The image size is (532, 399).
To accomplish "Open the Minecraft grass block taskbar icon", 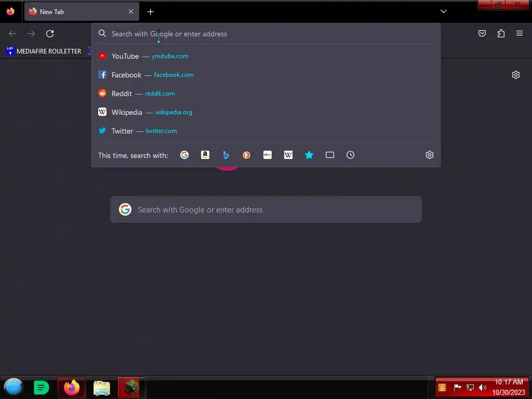I will point(131,387).
